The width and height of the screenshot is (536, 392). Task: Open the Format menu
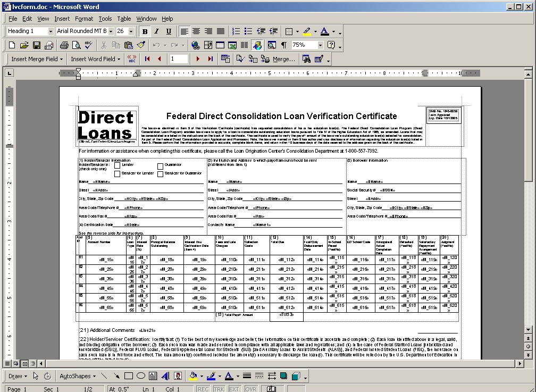84,19
